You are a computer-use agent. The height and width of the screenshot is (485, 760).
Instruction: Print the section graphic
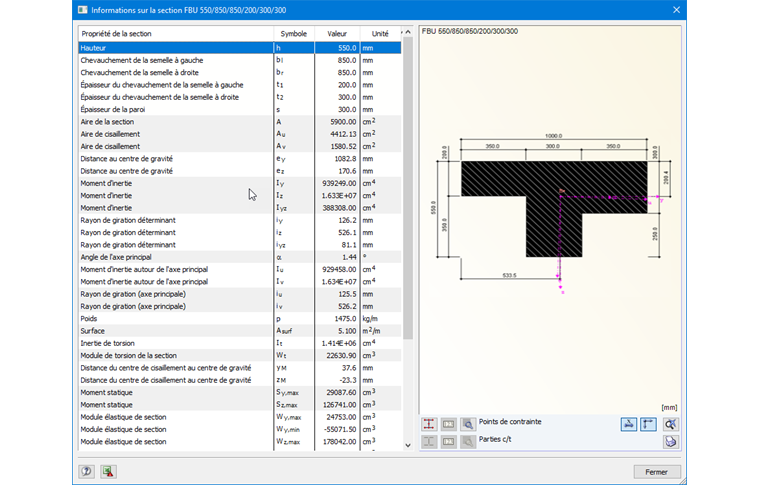pyautogui.click(x=671, y=441)
